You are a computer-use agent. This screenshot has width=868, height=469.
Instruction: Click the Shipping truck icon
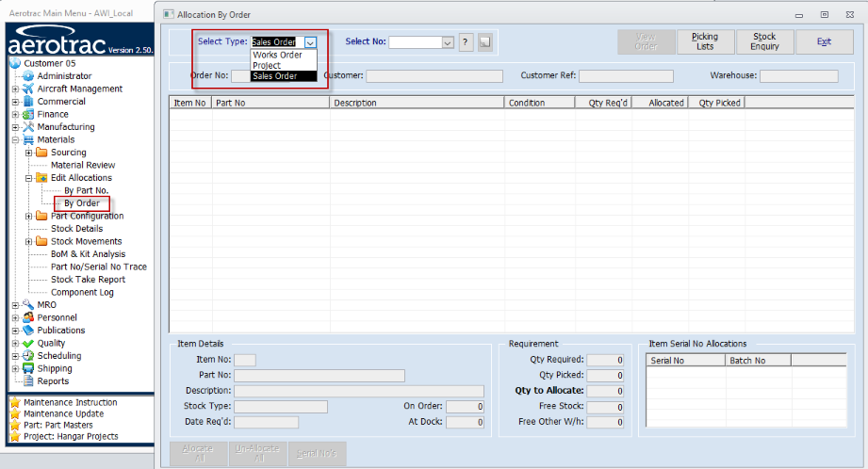pyautogui.click(x=28, y=368)
